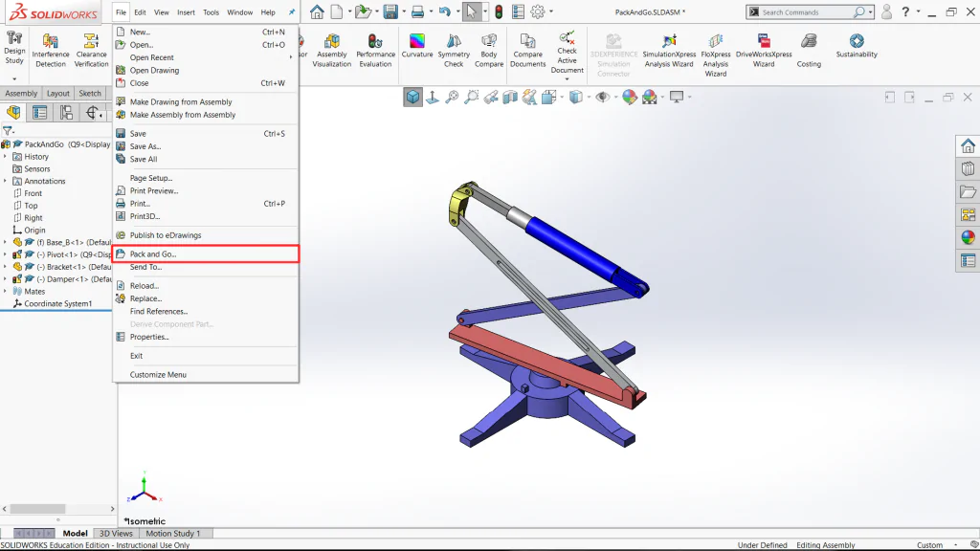Open the ConfigurationManager tab icon

click(x=66, y=113)
